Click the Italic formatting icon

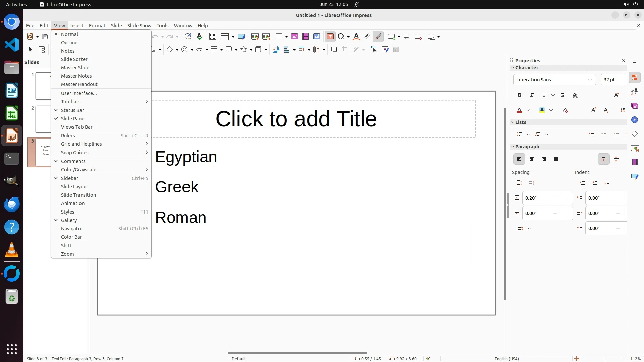[x=532, y=95]
